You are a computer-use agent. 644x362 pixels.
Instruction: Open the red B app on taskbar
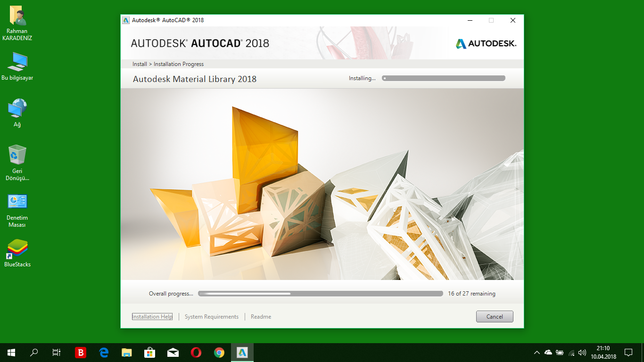(x=81, y=353)
